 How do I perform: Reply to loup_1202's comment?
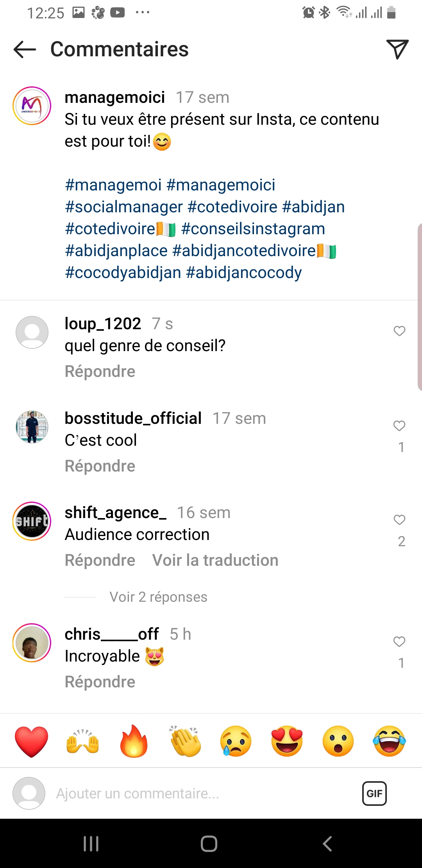click(x=100, y=371)
